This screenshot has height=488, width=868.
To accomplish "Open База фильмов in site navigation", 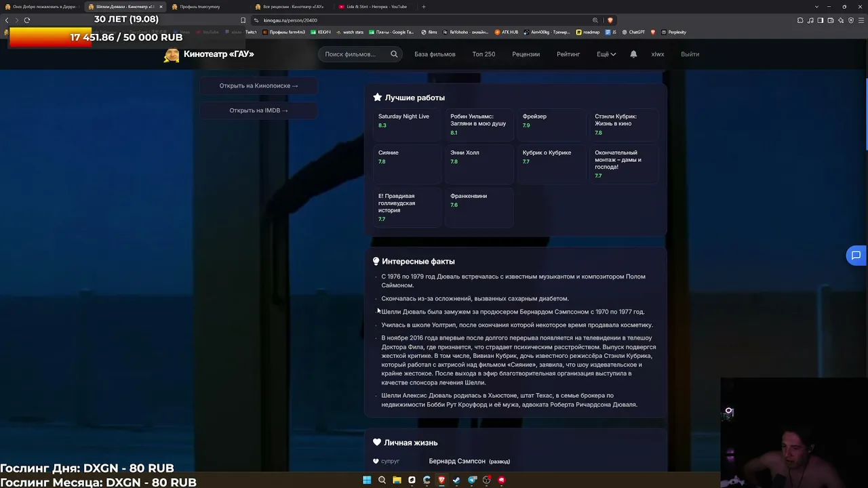I will pos(435,54).
